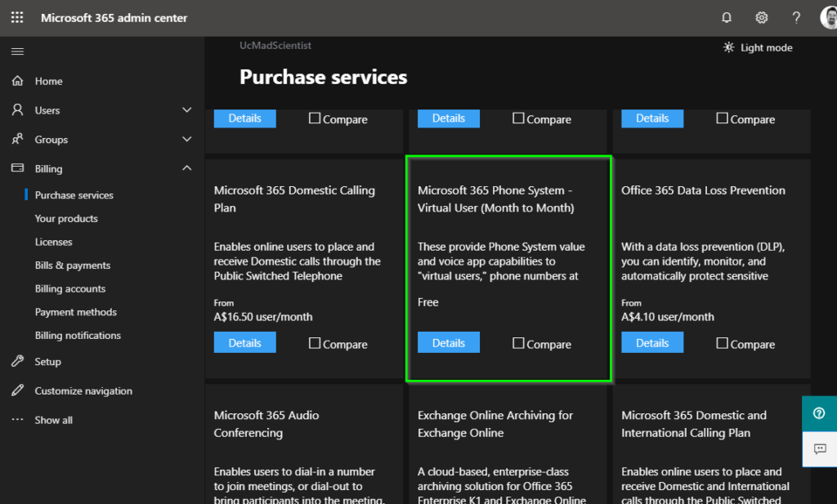The width and height of the screenshot is (837, 504).
Task: Open the teal help widget button
Action: coord(819,413)
